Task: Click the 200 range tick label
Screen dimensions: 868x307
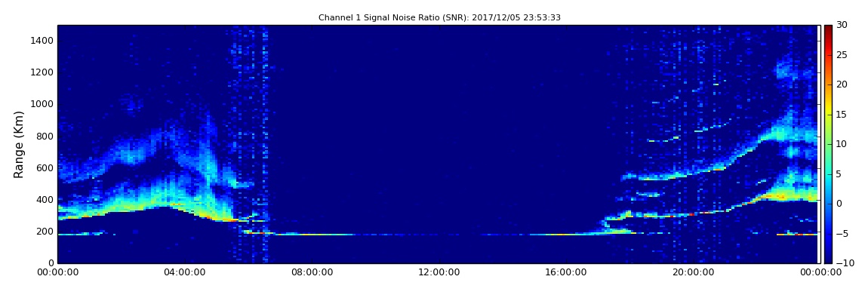Action: 45,232
